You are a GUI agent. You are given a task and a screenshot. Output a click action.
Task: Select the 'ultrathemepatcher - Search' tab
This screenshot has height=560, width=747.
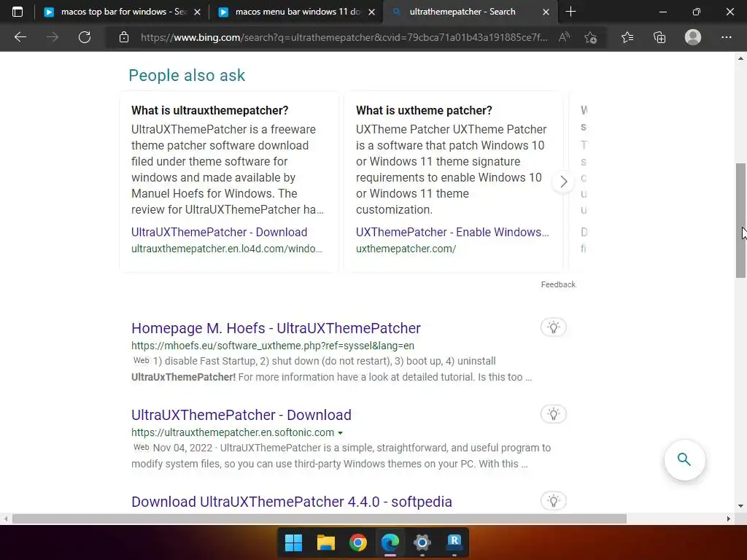(471, 12)
